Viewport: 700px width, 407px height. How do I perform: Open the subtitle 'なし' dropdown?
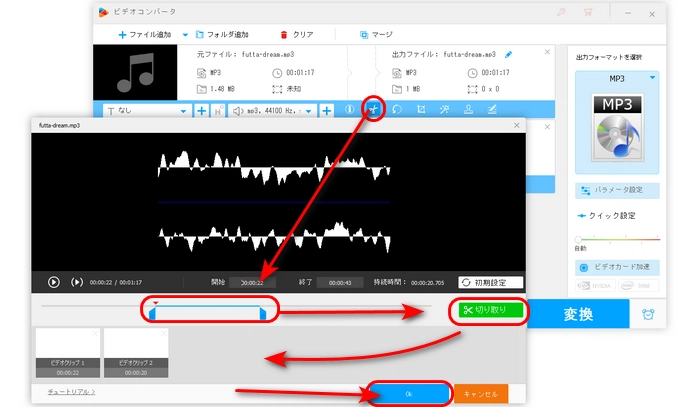(x=147, y=111)
